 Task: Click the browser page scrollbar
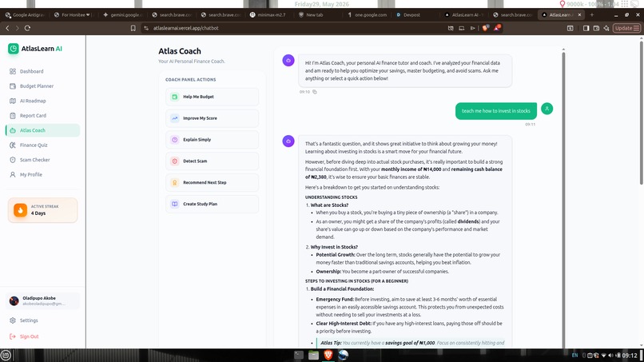(x=642, y=112)
